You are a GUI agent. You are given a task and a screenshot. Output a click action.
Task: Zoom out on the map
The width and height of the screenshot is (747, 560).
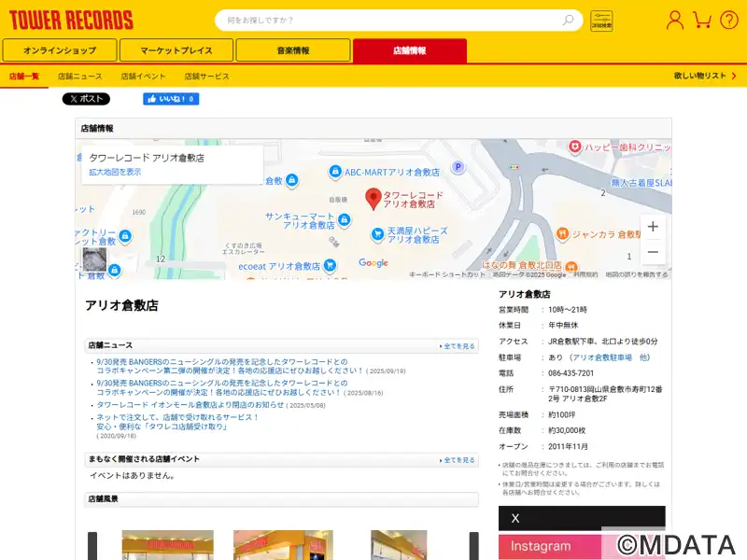click(x=653, y=252)
